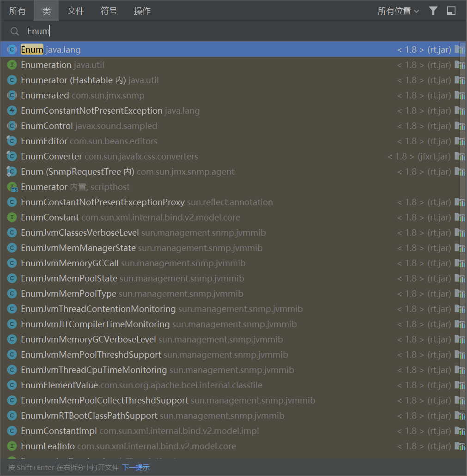Screen dimensions: 467x476
Task: Click interface icon beside Enumeration
Action: pos(12,65)
